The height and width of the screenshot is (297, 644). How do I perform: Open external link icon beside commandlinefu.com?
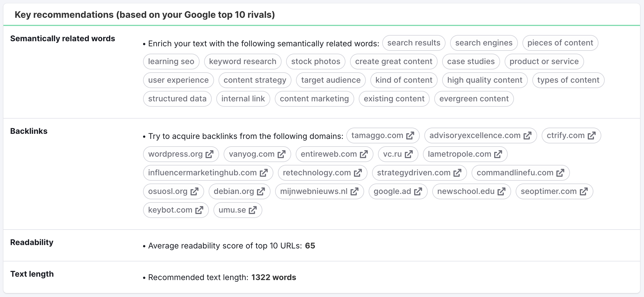tap(560, 173)
